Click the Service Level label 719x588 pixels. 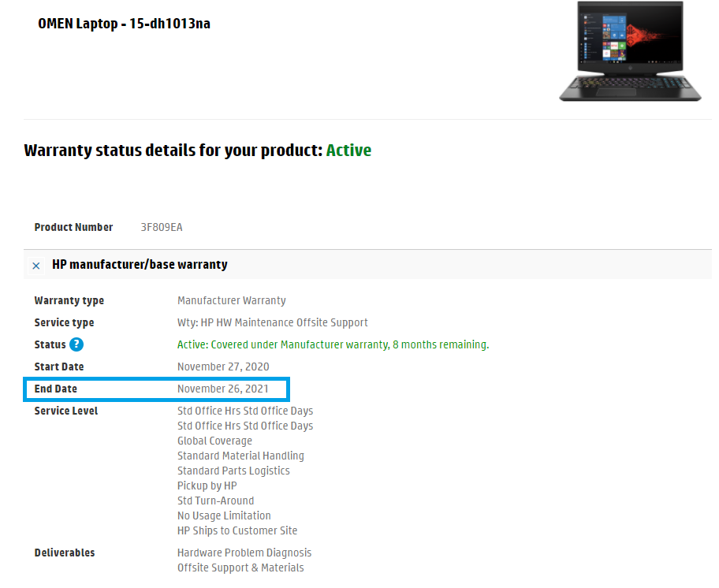click(66, 411)
